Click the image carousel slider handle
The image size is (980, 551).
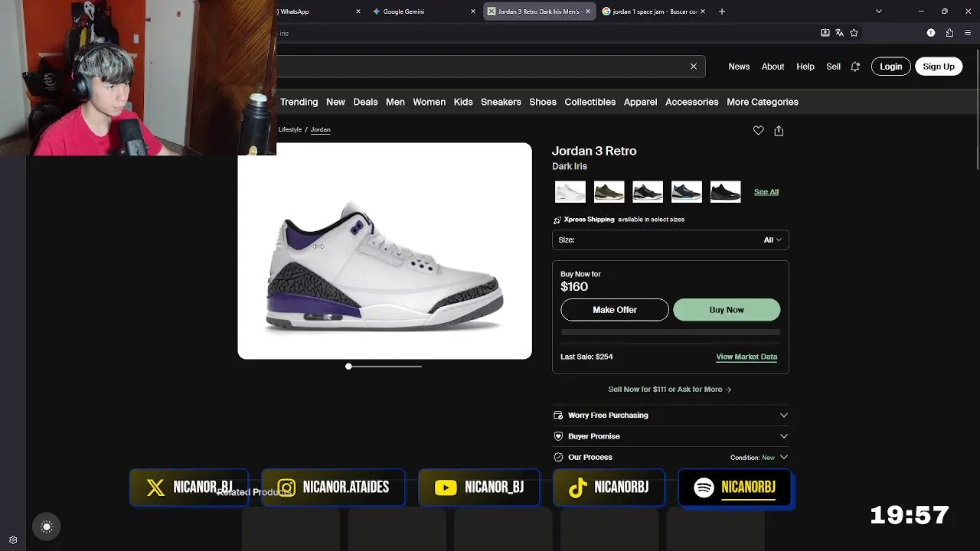pyautogui.click(x=348, y=367)
